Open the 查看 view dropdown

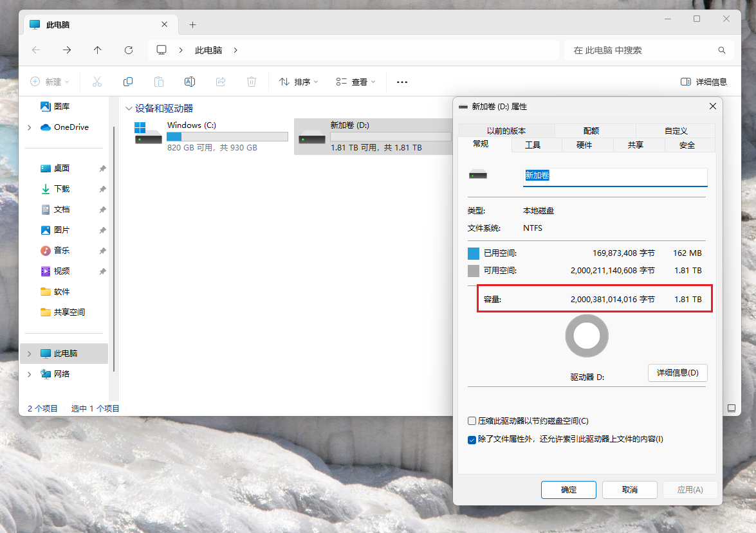tap(356, 82)
